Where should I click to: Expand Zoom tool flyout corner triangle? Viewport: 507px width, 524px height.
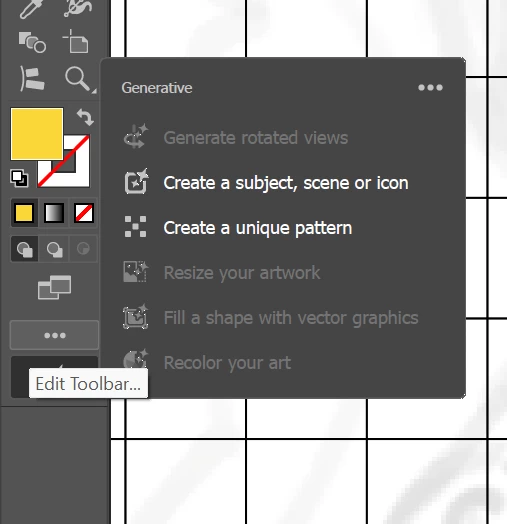pos(94,91)
